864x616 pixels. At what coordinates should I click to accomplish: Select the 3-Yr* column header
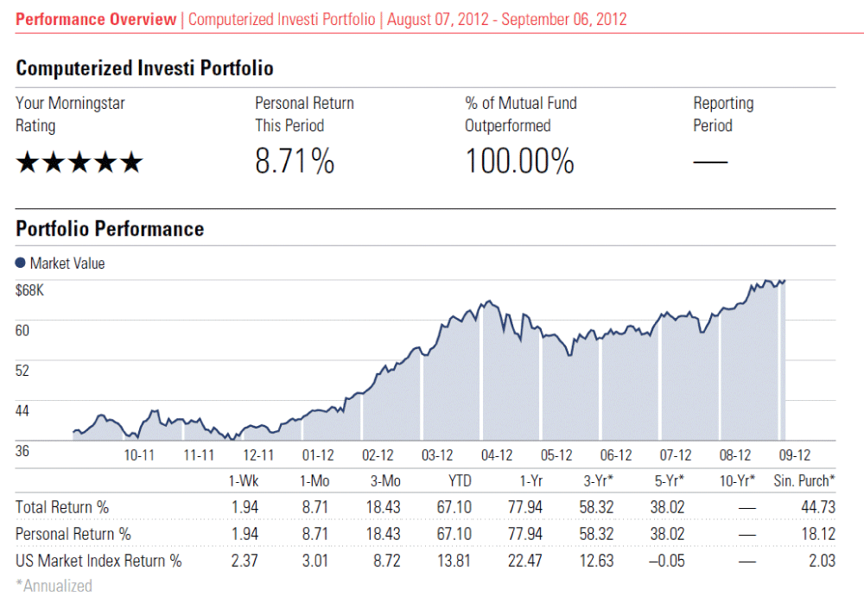pyautogui.click(x=598, y=480)
